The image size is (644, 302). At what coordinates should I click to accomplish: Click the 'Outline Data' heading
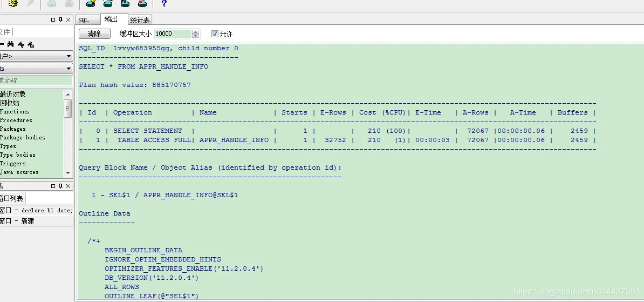point(104,213)
